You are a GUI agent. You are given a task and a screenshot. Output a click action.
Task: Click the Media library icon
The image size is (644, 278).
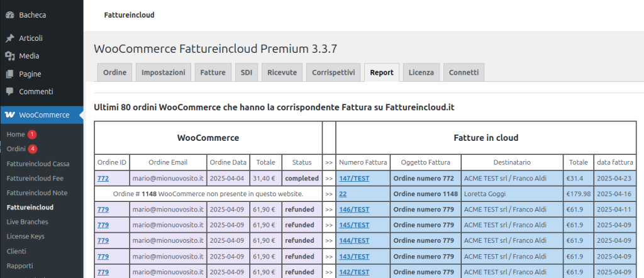10,56
